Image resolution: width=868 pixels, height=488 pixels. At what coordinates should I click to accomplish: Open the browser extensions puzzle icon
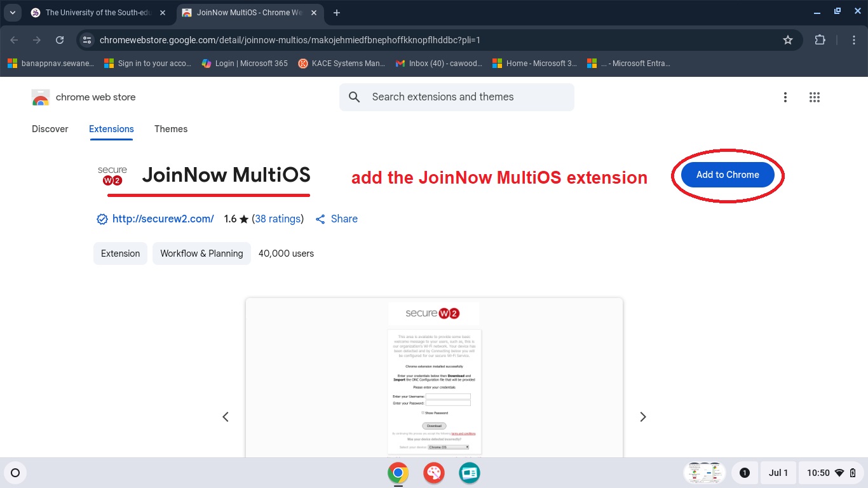coord(820,40)
